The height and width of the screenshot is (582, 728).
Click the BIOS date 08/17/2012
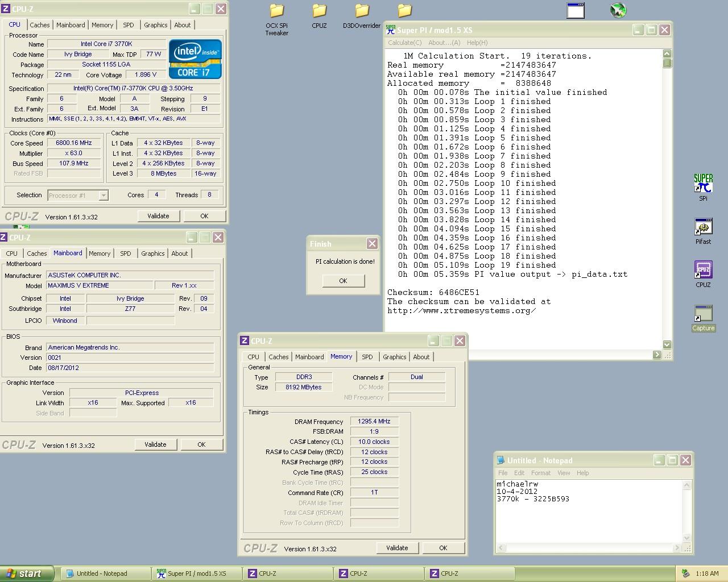tap(130, 368)
